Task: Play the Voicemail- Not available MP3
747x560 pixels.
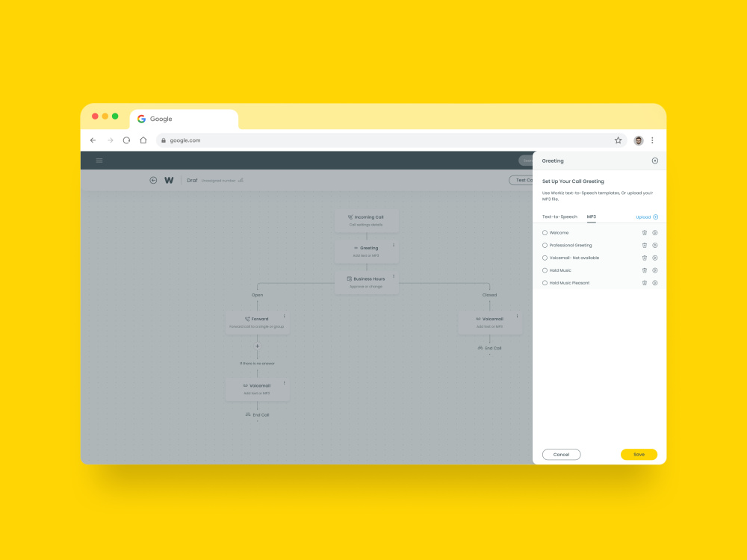Action: point(655,258)
